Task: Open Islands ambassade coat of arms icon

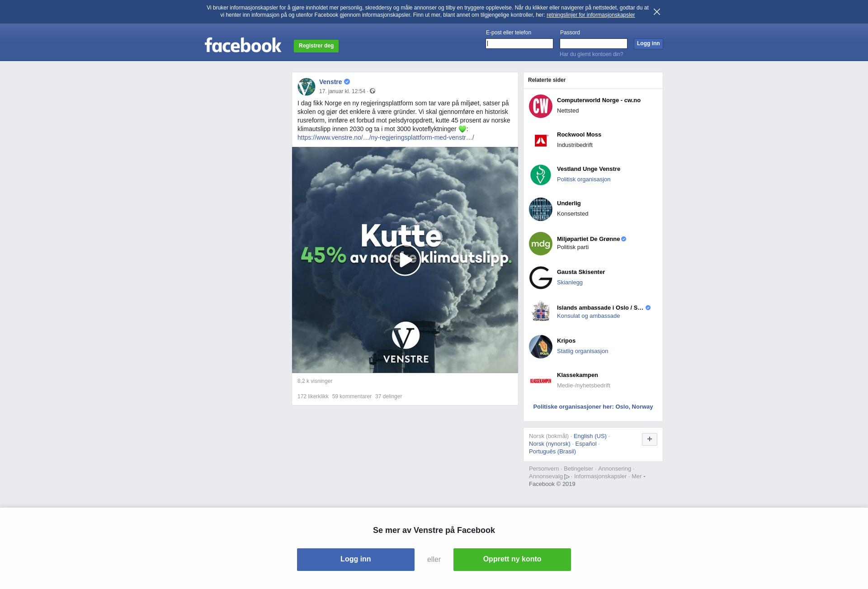Action: (x=541, y=312)
